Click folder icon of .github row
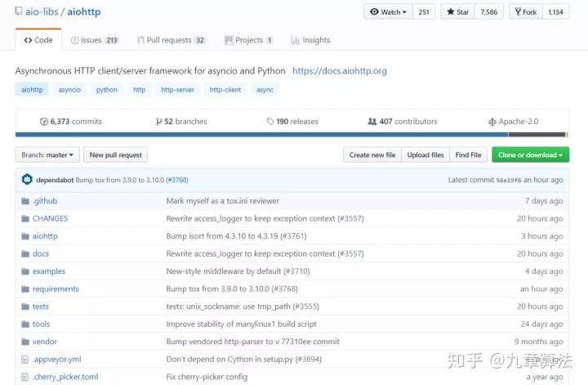 tap(25, 202)
